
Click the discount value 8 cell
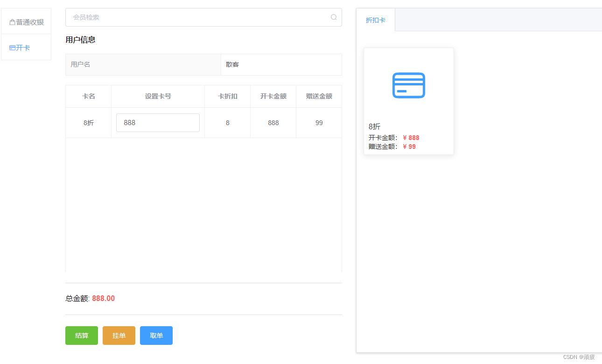click(228, 123)
